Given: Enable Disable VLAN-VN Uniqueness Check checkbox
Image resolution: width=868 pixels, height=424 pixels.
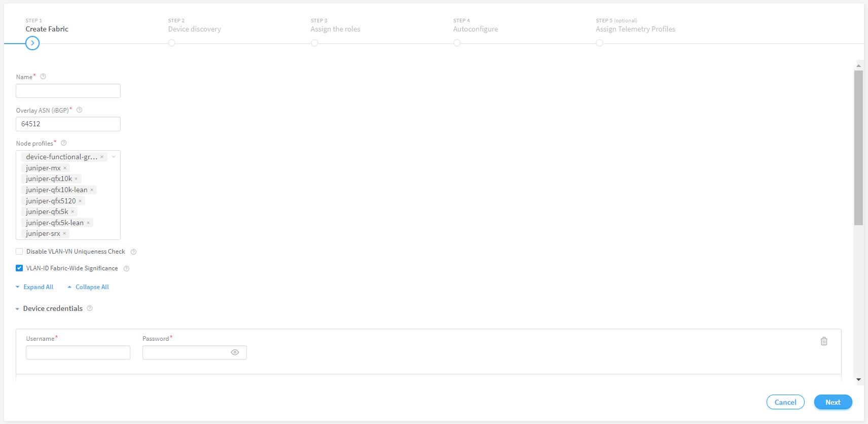Looking at the screenshot, I should (19, 252).
